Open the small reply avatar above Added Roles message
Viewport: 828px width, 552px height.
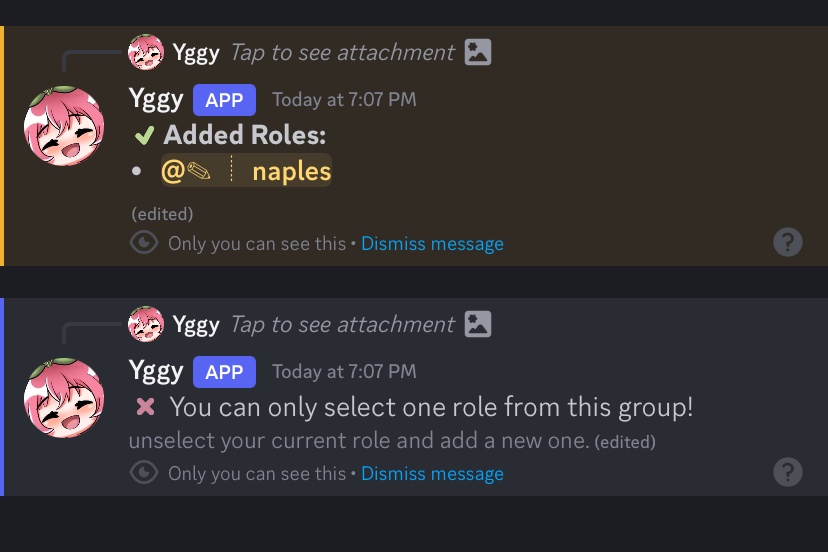146,52
